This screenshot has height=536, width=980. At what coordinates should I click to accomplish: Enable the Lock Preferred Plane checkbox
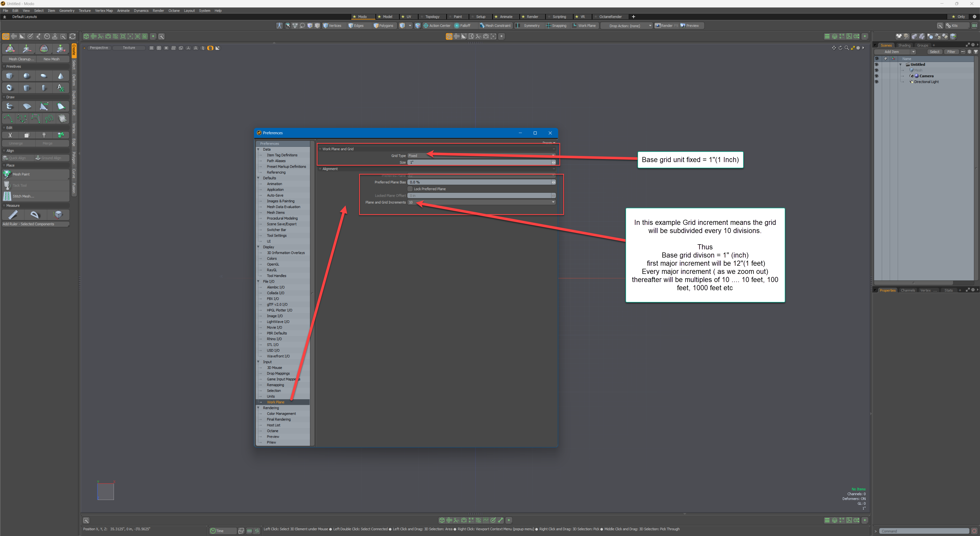(x=410, y=189)
